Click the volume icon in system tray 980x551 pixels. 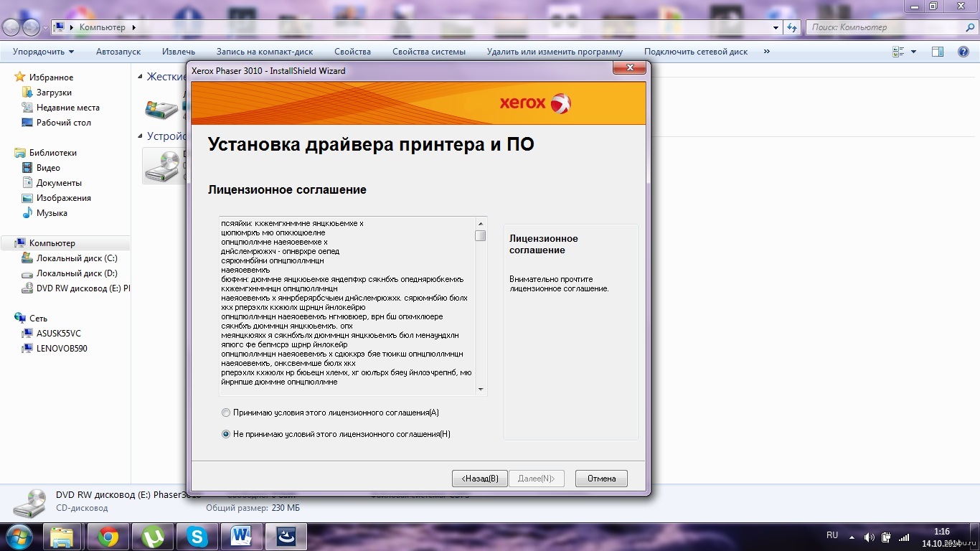click(870, 537)
